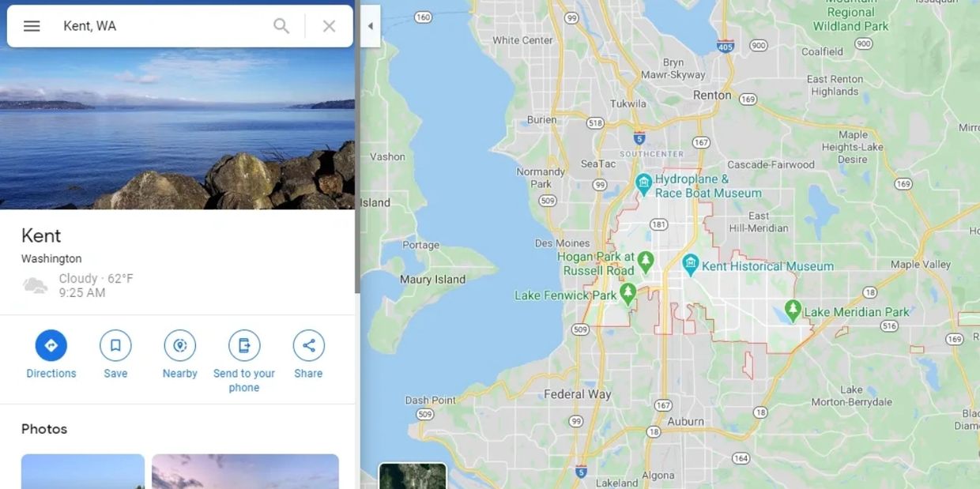This screenshot has width=980, height=489.
Task: Open the hamburger menu in search bar
Action: (32, 26)
